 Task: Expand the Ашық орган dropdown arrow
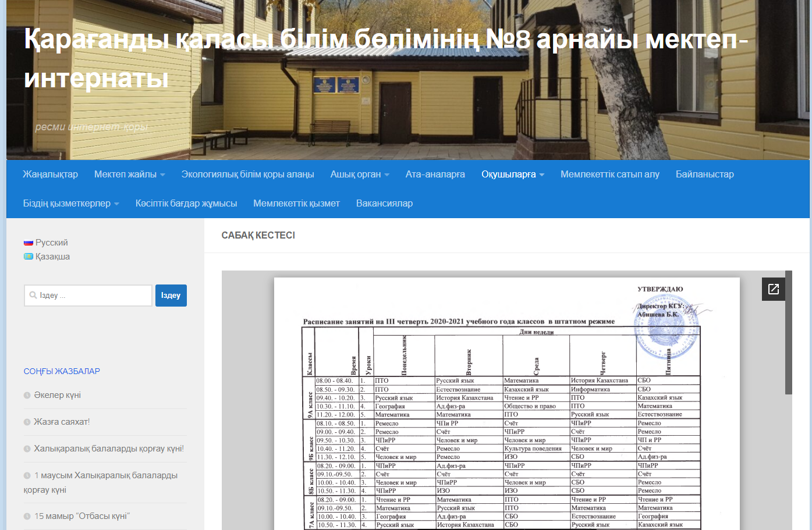(387, 175)
